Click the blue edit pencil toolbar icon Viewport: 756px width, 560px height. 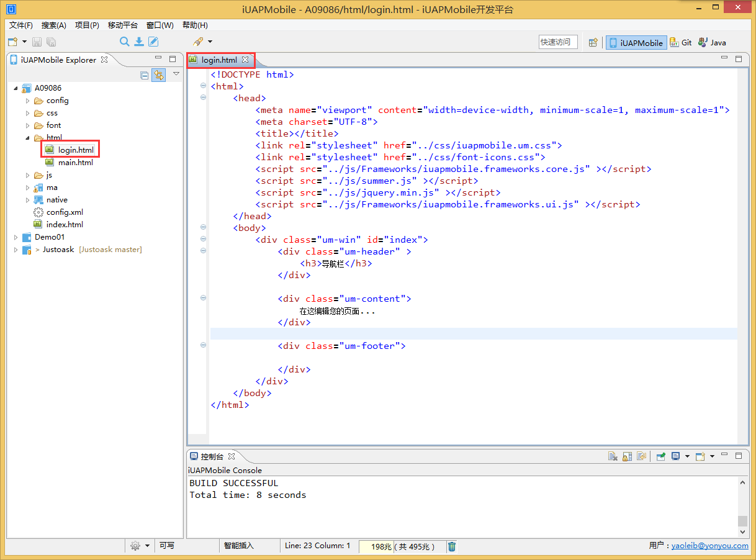[x=153, y=42]
